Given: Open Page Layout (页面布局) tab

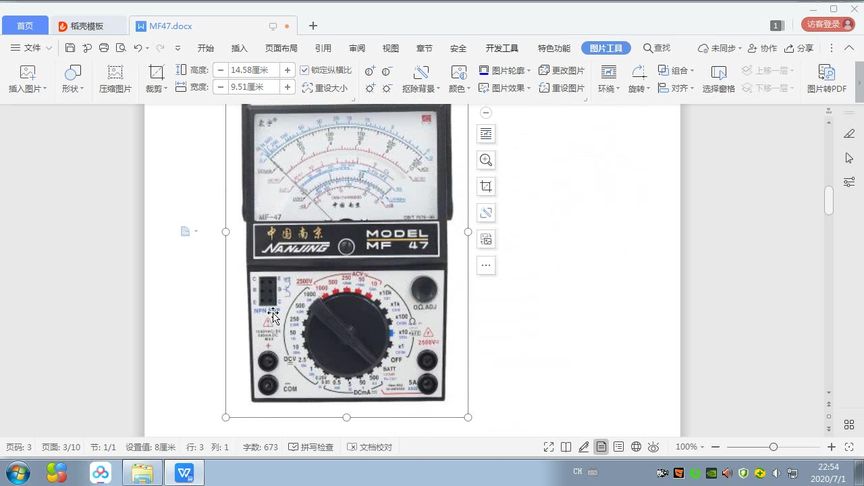Looking at the screenshot, I should (281, 48).
